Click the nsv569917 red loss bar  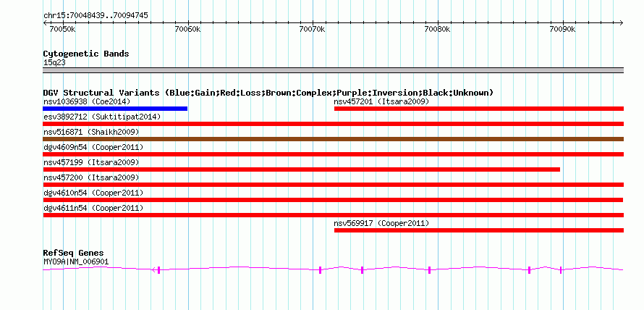(479, 230)
